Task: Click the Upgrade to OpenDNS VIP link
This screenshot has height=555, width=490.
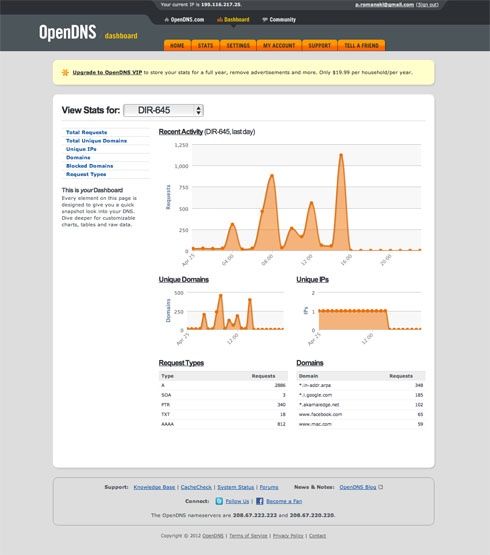Action: (x=107, y=72)
